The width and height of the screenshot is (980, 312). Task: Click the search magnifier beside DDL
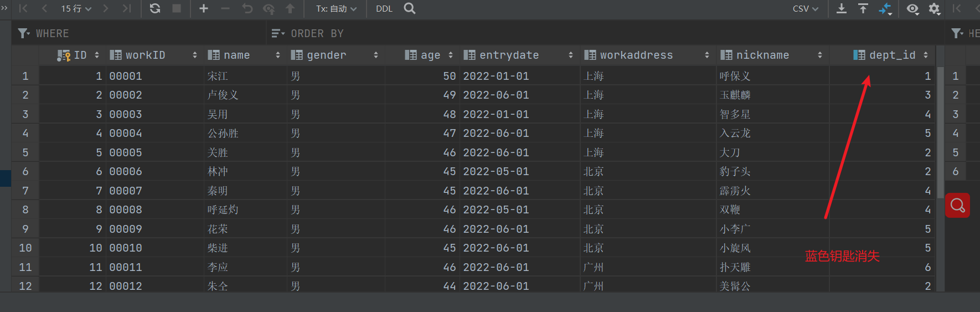tap(410, 8)
